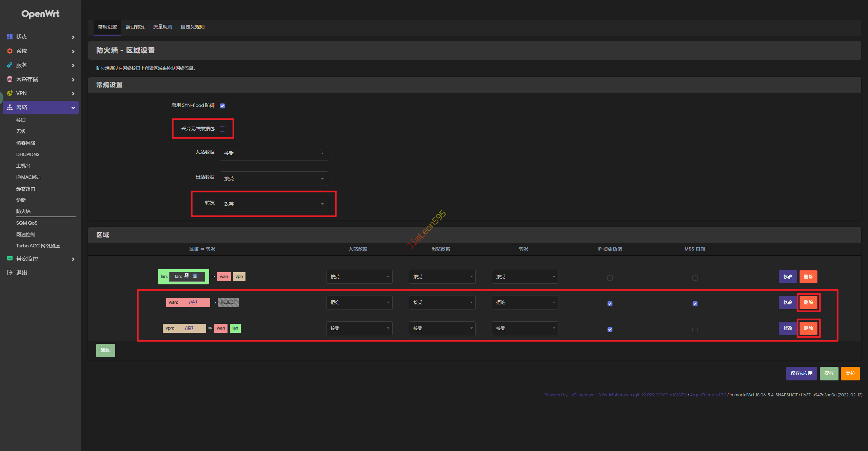
Task: Click the Save & Apply button
Action: point(801,373)
